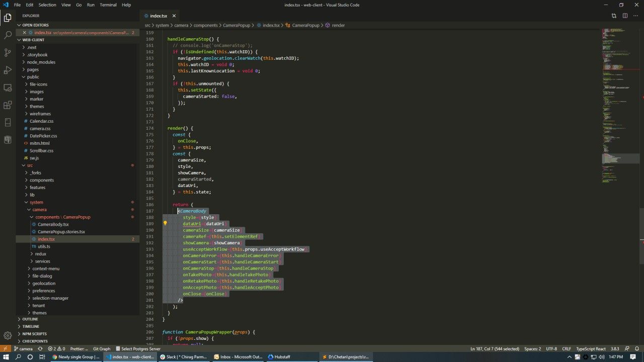Image resolution: width=644 pixels, height=362 pixels.
Task: Expand the OUTLINE section
Action: tap(30, 319)
